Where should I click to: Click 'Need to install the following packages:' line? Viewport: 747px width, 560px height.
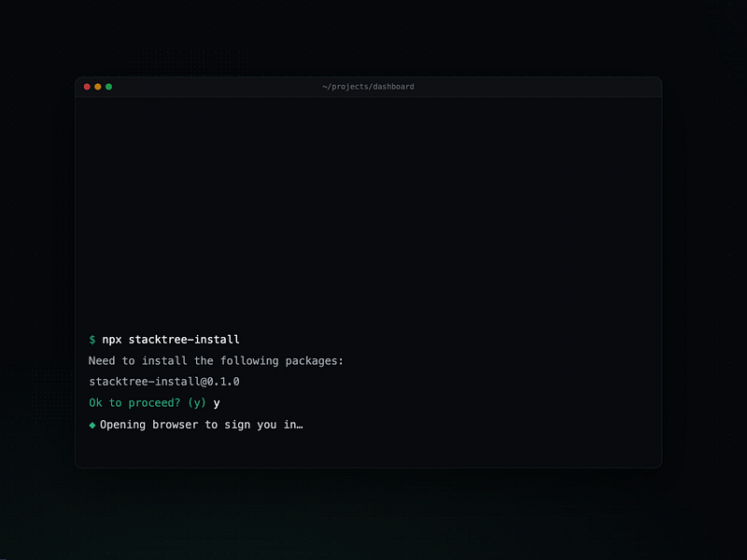[x=216, y=361]
